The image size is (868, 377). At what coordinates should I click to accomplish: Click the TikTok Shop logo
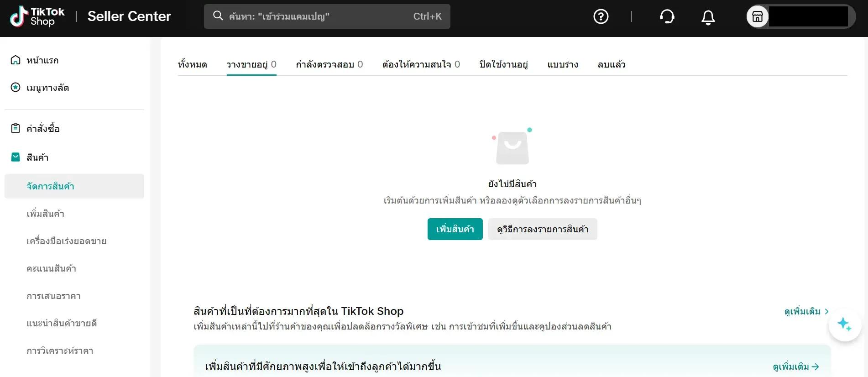click(37, 16)
